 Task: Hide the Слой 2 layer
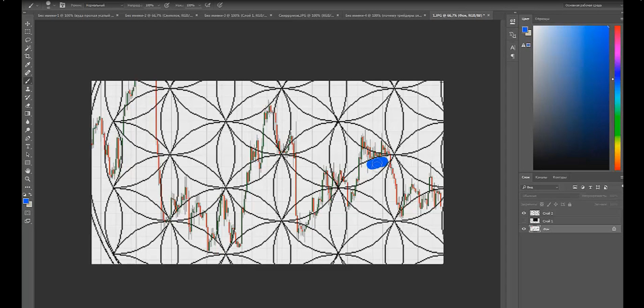(524, 213)
